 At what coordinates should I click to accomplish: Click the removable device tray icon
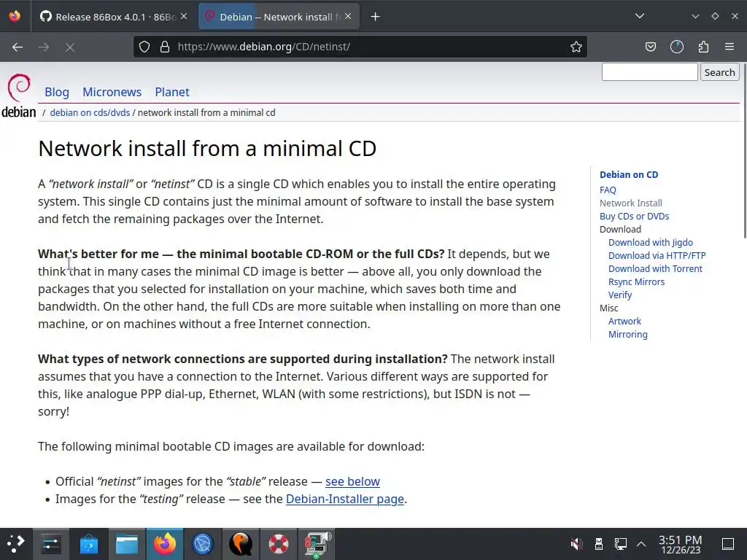[599, 543]
